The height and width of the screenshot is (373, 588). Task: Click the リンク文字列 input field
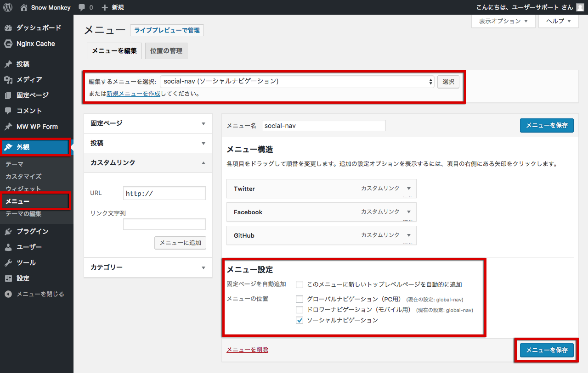coord(164,224)
